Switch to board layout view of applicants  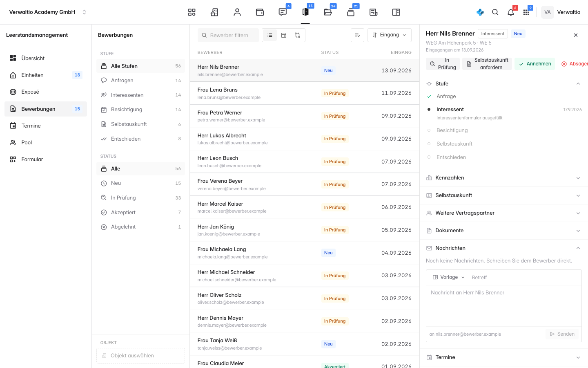click(x=284, y=35)
